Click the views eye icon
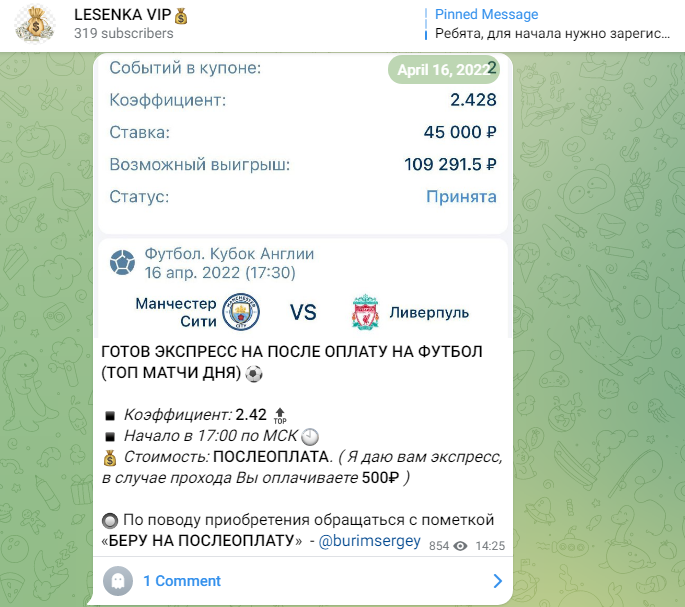 (460, 546)
